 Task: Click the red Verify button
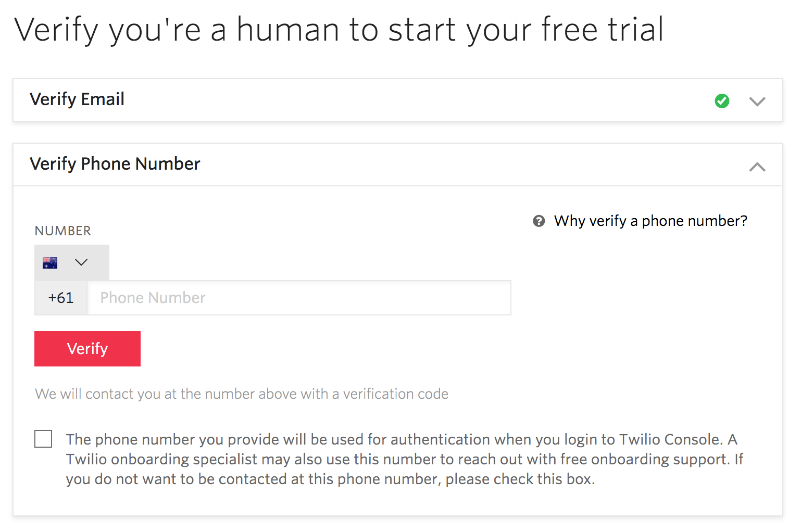coord(87,349)
